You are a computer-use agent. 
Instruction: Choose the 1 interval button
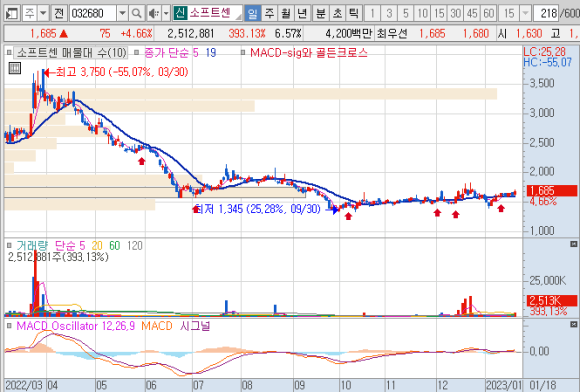pyautogui.click(x=372, y=14)
